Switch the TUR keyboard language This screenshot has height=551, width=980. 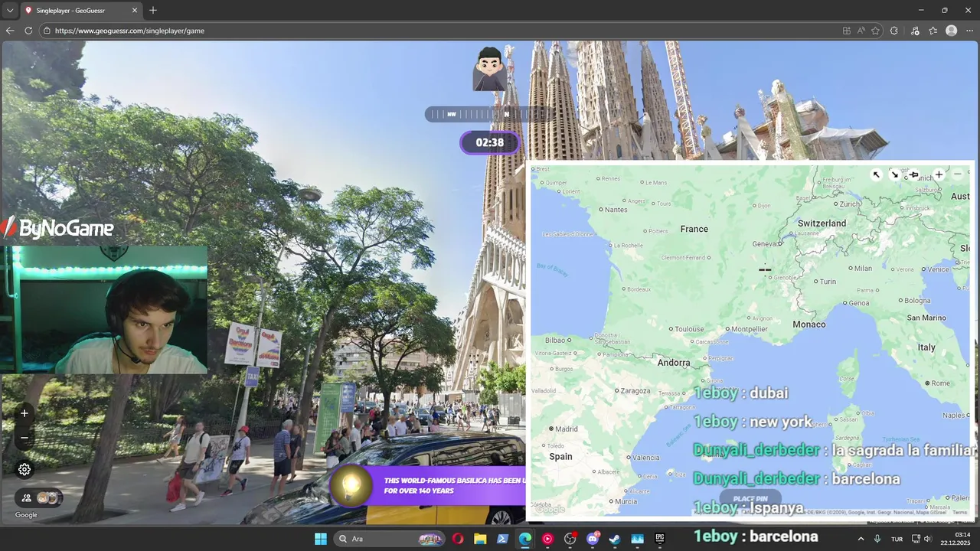pyautogui.click(x=897, y=539)
